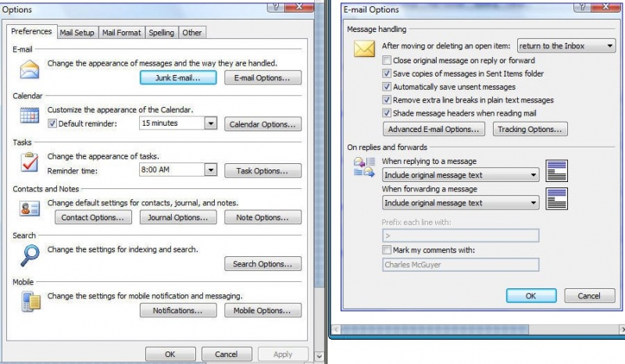625x364 pixels.
Task: Click the Tasks clipboard checkmark icon
Action: tap(30, 162)
